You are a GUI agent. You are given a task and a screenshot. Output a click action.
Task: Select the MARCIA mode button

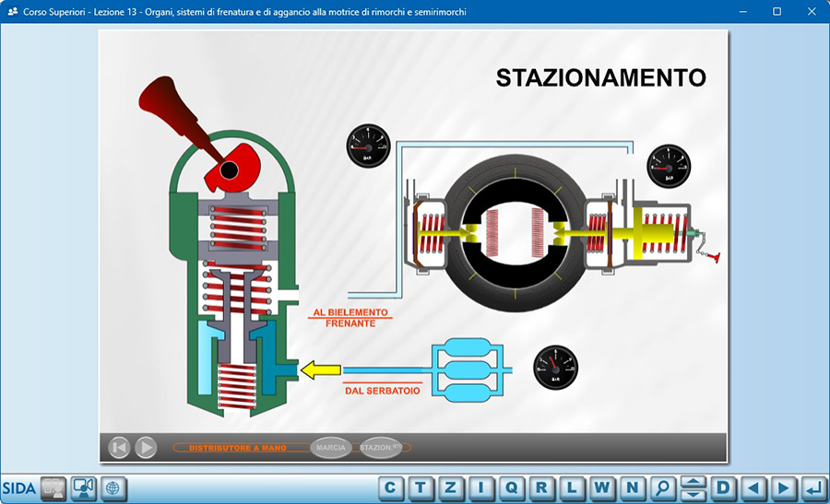pyautogui.click(x=331, y=448)
